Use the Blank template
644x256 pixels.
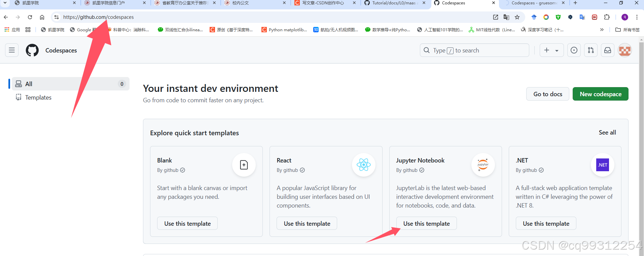pos(187,223)
